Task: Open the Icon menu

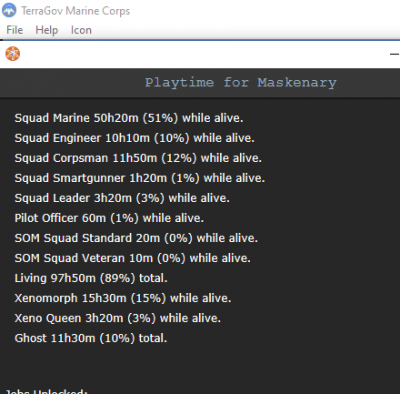Action: (81, 30)
